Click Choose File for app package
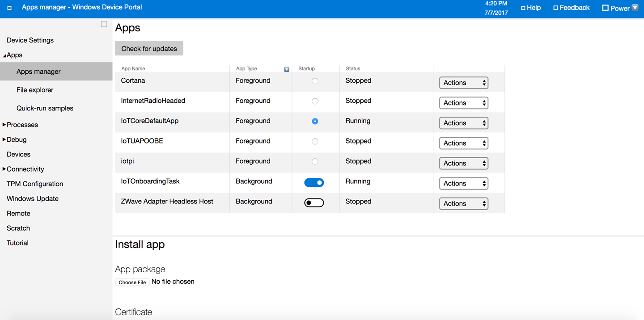 coord(132,282)
